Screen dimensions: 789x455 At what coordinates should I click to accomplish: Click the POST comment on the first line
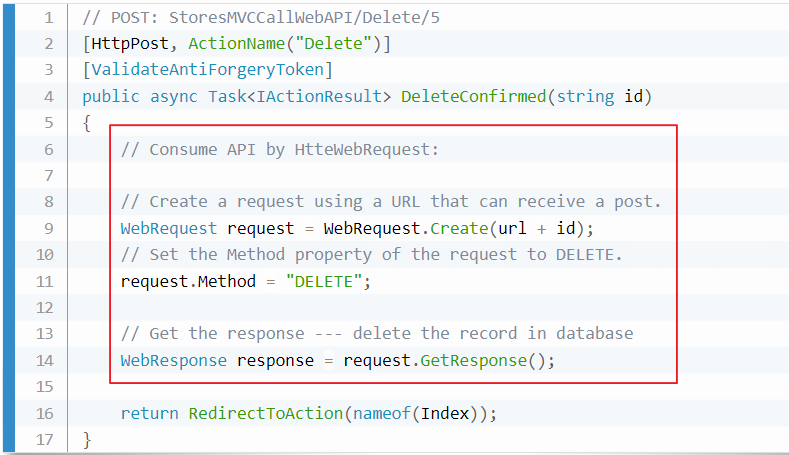246,18
